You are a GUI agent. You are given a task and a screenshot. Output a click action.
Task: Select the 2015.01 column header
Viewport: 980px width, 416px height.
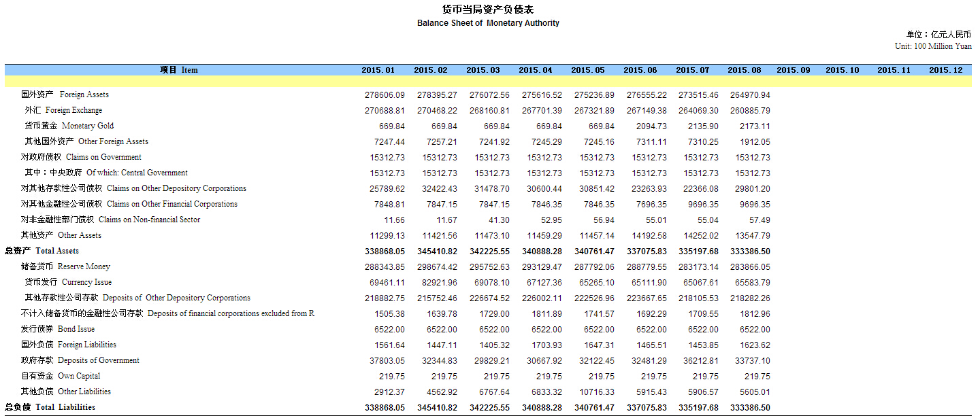coord(378,70)
